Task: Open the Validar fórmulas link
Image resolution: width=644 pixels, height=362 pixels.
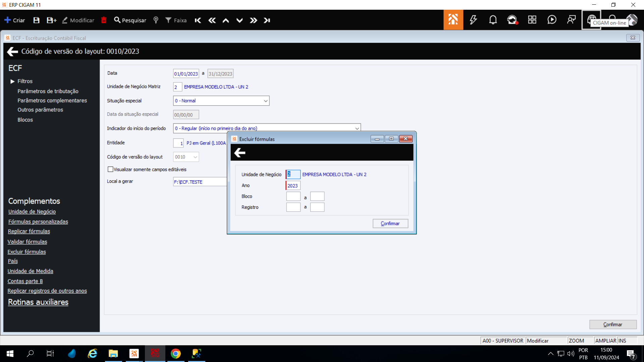Action: click(x=27, y=242)
